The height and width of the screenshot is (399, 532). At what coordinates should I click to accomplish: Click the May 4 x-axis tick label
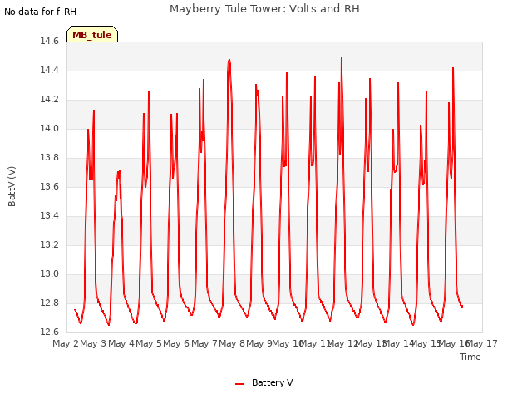(x=121, y=343)
